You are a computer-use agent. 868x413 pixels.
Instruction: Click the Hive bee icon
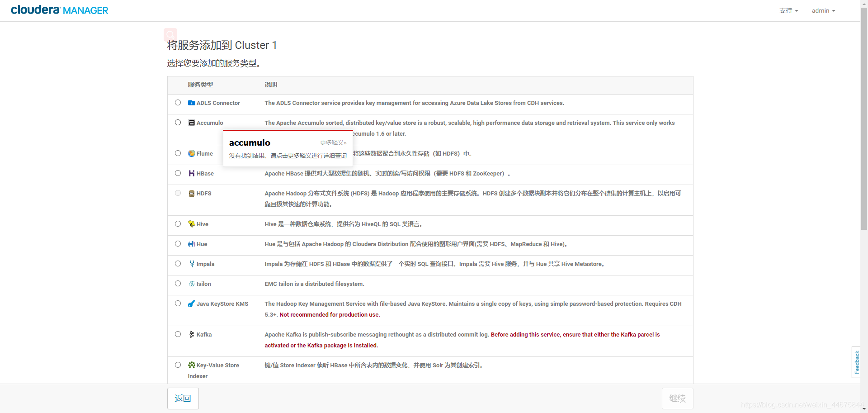tap(192, 224)
